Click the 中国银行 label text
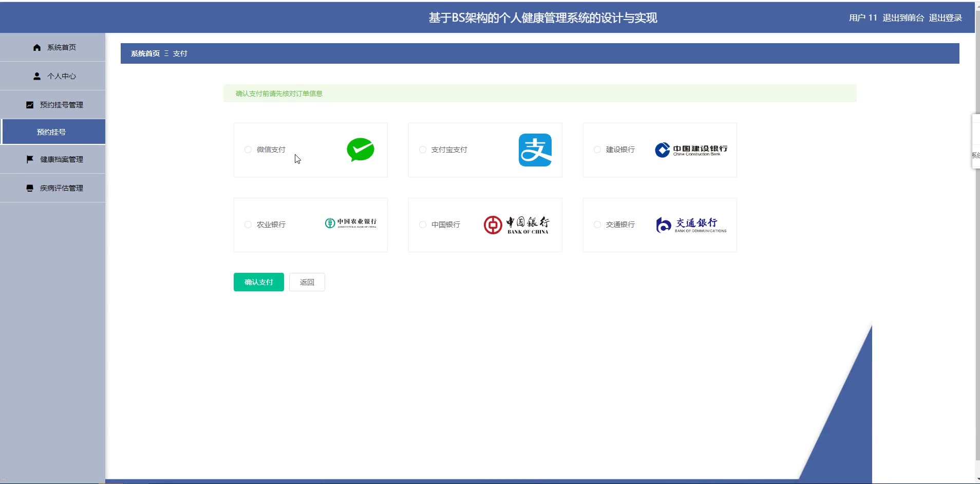The width and height of the screenshot is (980, 484). point(446,225)
